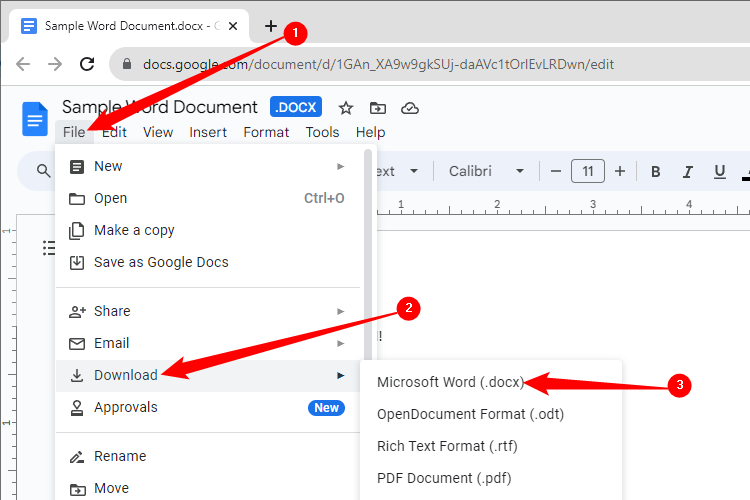Expand the Share submenu
This screenshot has height=500, width=750.
point(341,311)
